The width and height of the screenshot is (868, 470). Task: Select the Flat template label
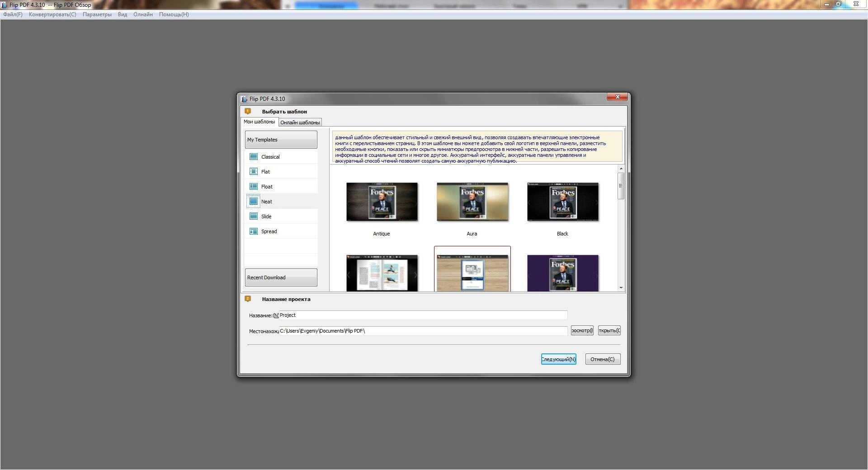pos(265,172)
